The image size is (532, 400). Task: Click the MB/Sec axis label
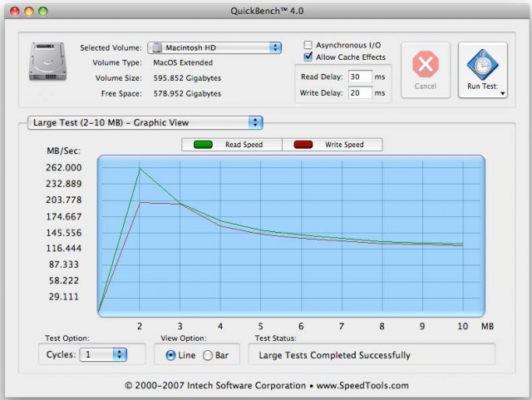tap(64, 151)
